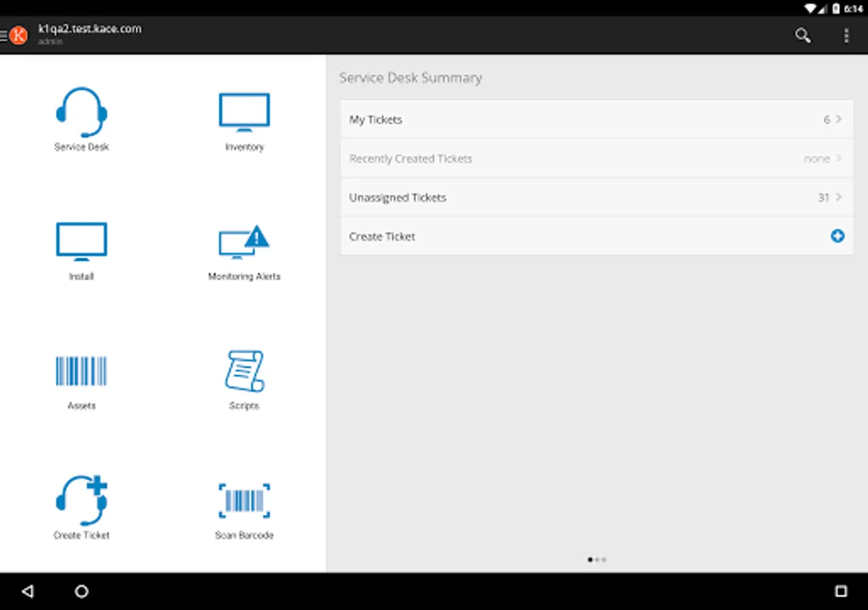Click the Unassigned Tickets count 31
The image size is (868, 610).
pos(824,197)
